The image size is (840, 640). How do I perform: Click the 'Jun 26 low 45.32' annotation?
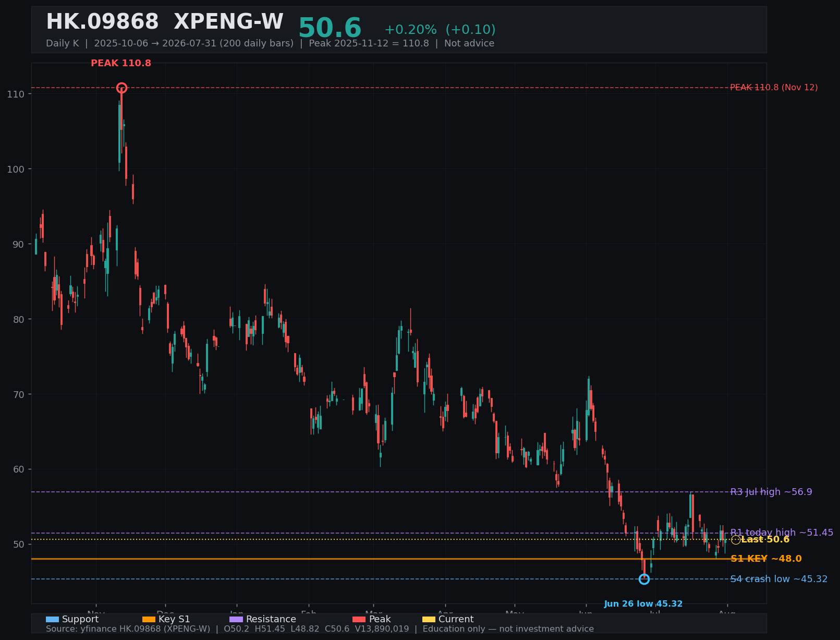[643, 604]
